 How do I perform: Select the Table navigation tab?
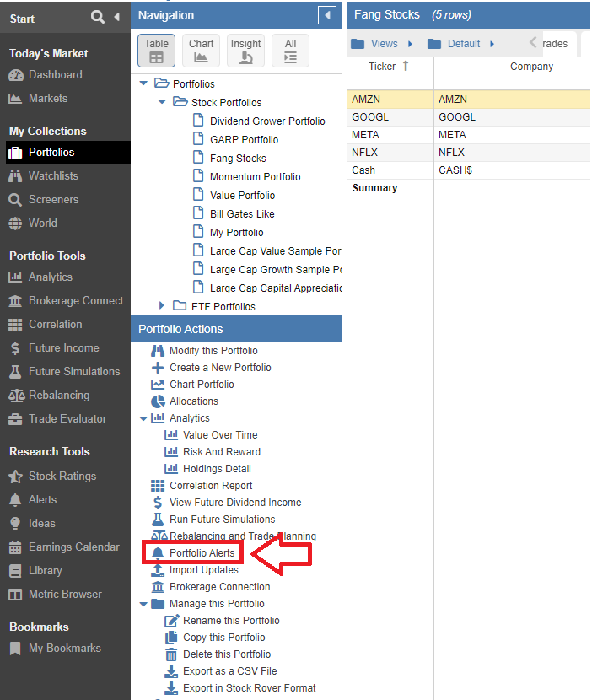(156, 51)
